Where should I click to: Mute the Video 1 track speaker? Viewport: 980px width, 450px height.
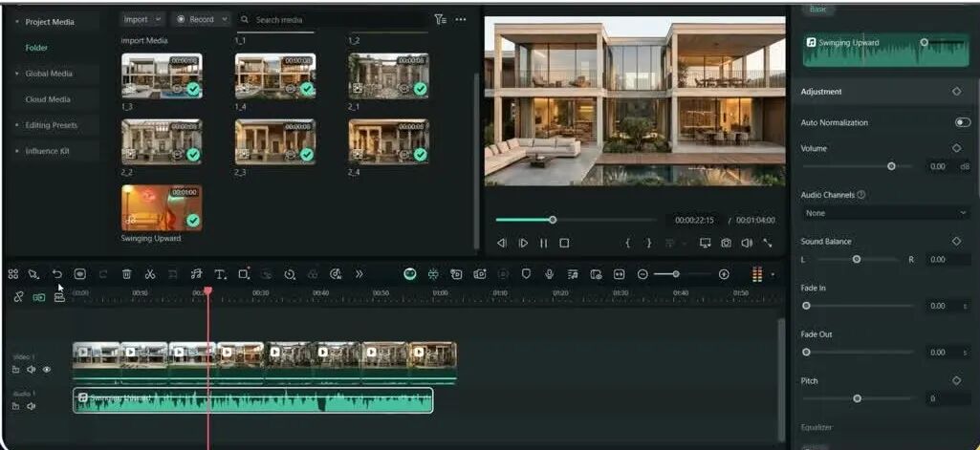pyautogui.click(x=32, y=370)
